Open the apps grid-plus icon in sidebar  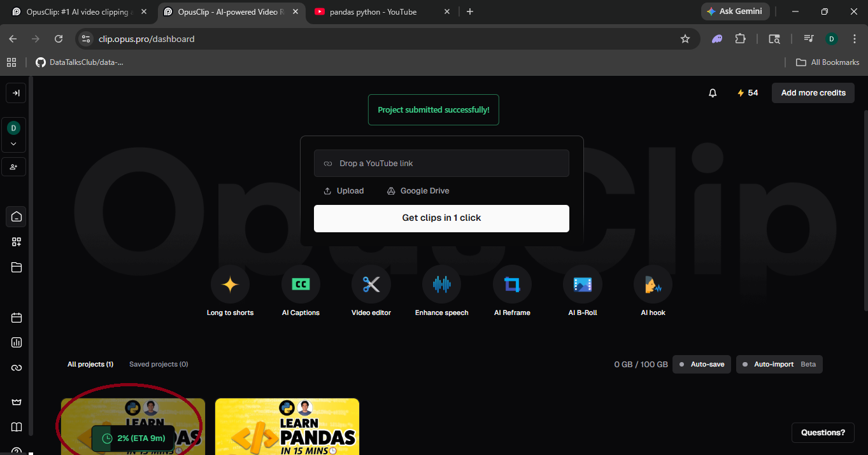(17, 242)
